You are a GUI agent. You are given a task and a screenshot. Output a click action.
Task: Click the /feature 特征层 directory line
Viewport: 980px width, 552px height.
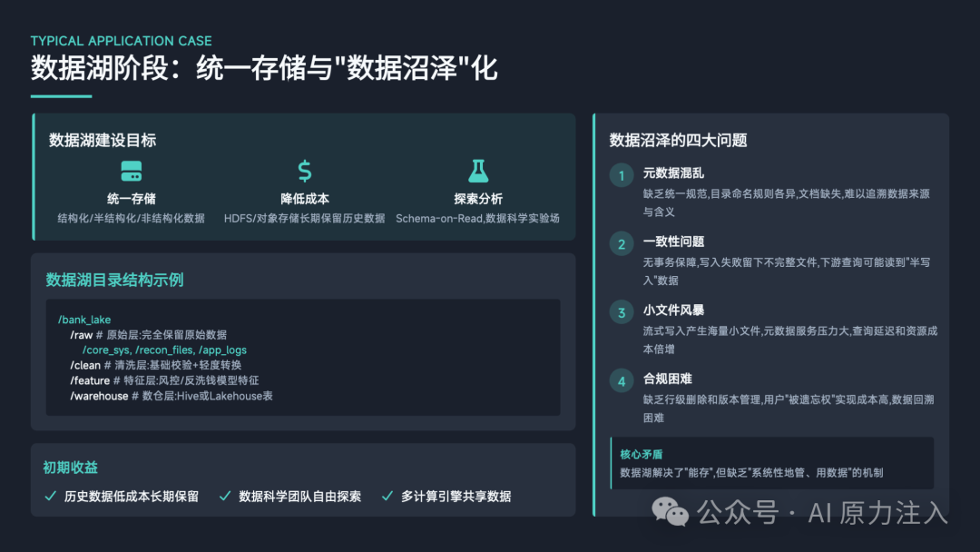(164, 380)
